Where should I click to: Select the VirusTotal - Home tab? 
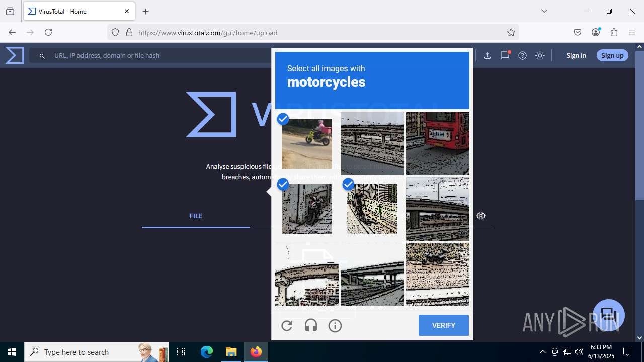78,11
